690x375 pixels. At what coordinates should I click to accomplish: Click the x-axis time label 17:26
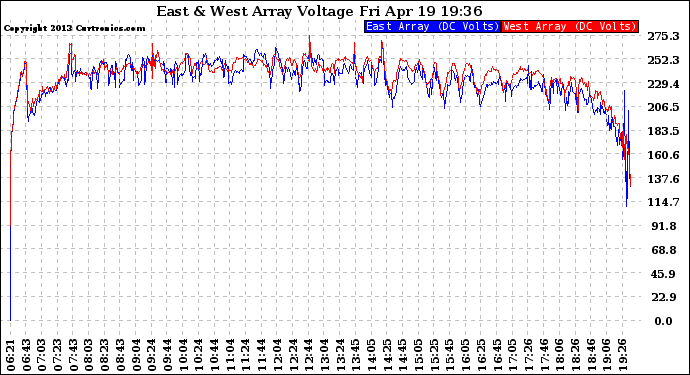pyautogui.click(x=528, y=355)
